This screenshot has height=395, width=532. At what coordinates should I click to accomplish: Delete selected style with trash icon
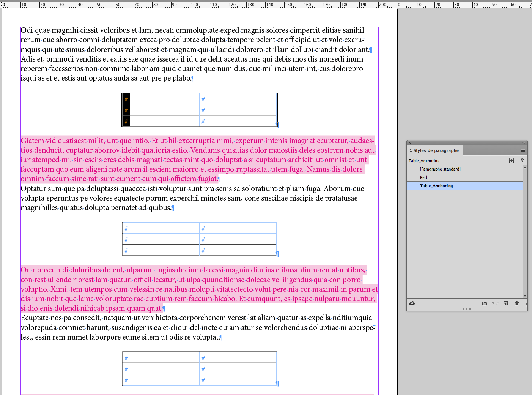click(516, 303)
